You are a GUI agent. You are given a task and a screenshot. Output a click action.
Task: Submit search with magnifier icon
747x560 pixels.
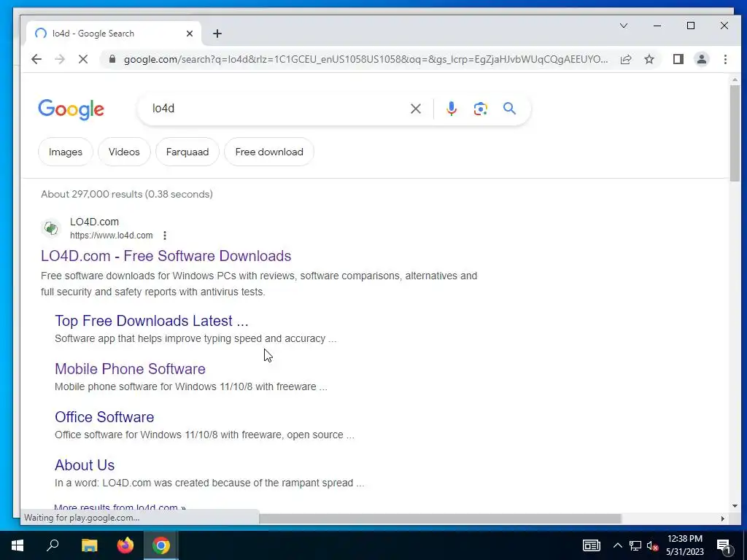pyautogui.click(x=509, y=109)
